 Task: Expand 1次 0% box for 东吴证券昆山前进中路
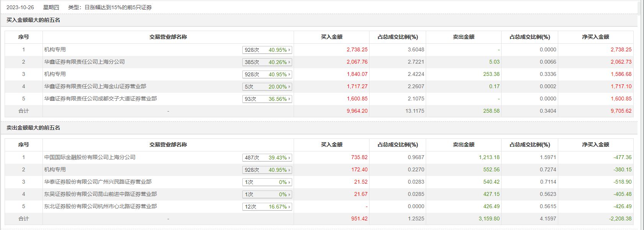267,194
